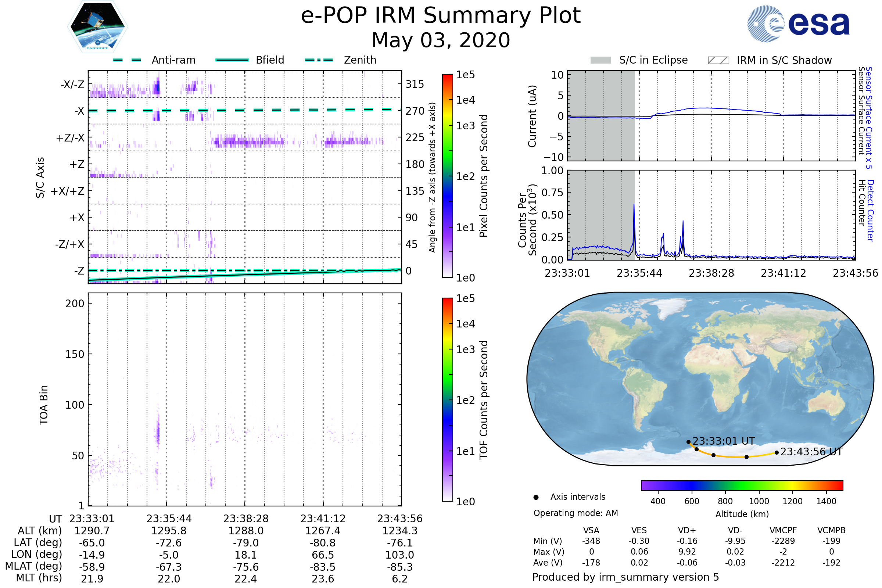Click the IRM in S/C Shadow hatched patch

(x=718, y=60)
